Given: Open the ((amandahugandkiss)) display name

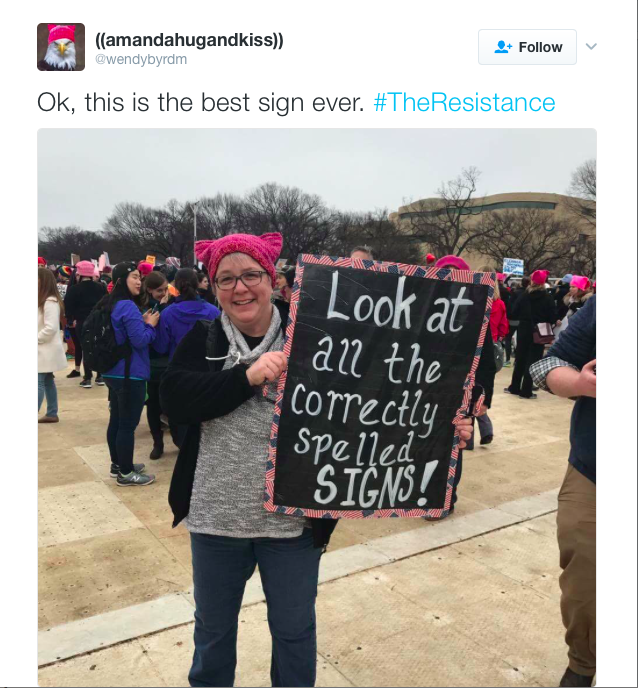Looking at the screenshot, I should [190, 40].
